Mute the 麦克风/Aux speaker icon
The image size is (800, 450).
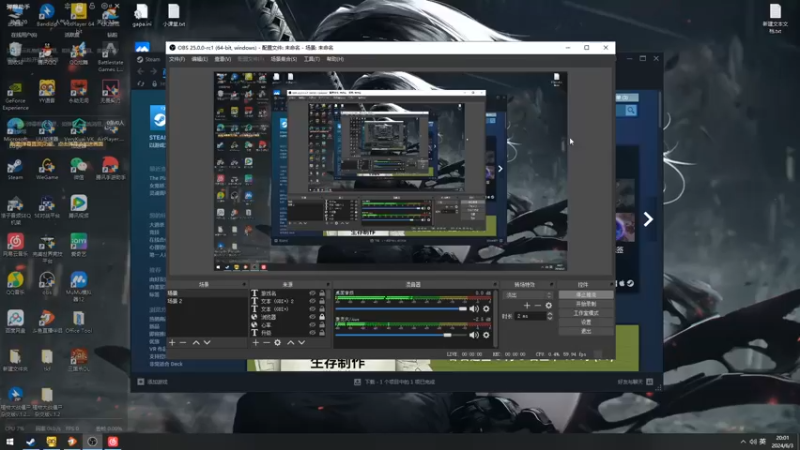pos(474,335)
